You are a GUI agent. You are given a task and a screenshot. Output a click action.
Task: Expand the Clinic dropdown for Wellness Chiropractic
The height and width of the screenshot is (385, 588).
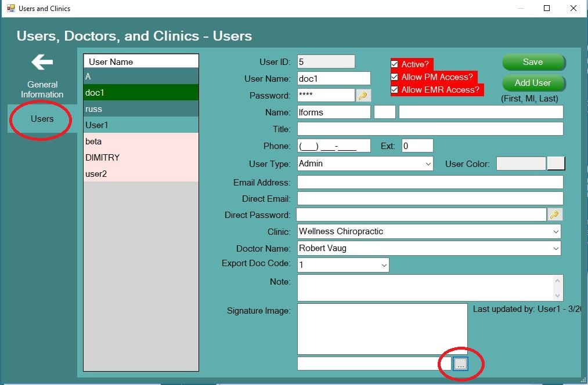555,231
